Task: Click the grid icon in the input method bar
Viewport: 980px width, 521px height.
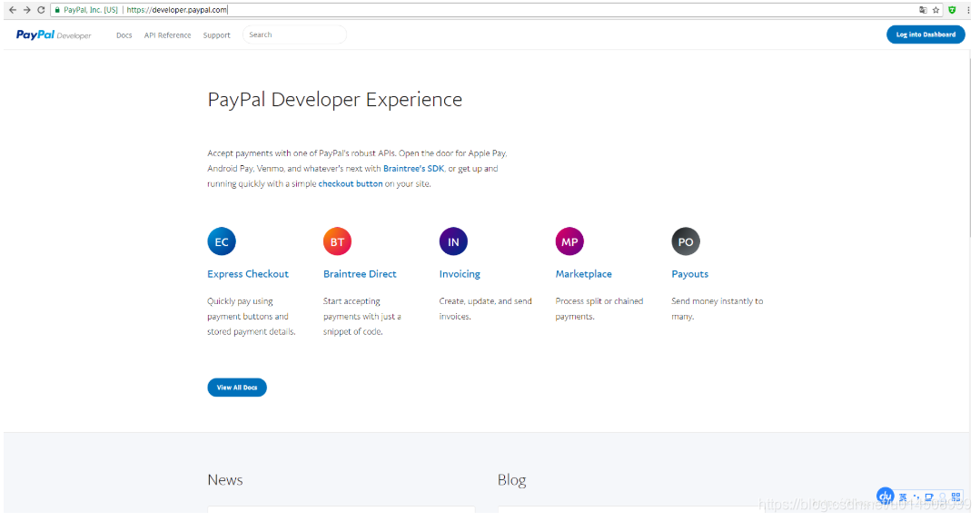Action: pyautogui.click(x=955, y=497)
